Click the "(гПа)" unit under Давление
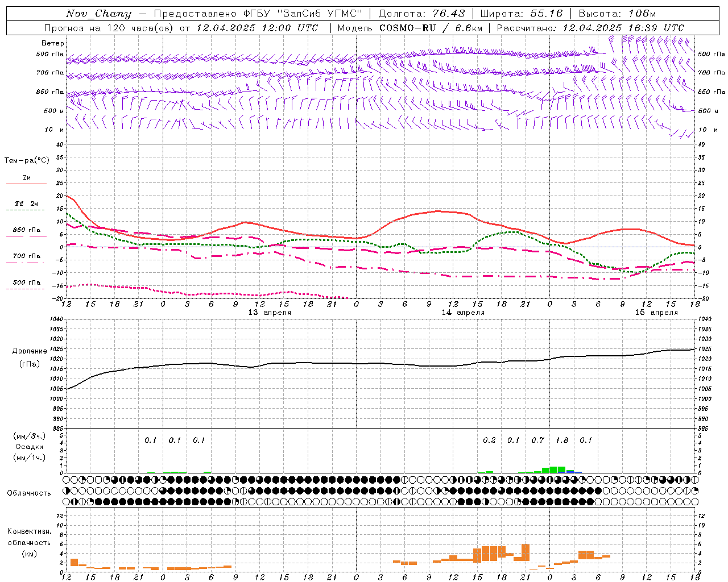 coord(30,364)
